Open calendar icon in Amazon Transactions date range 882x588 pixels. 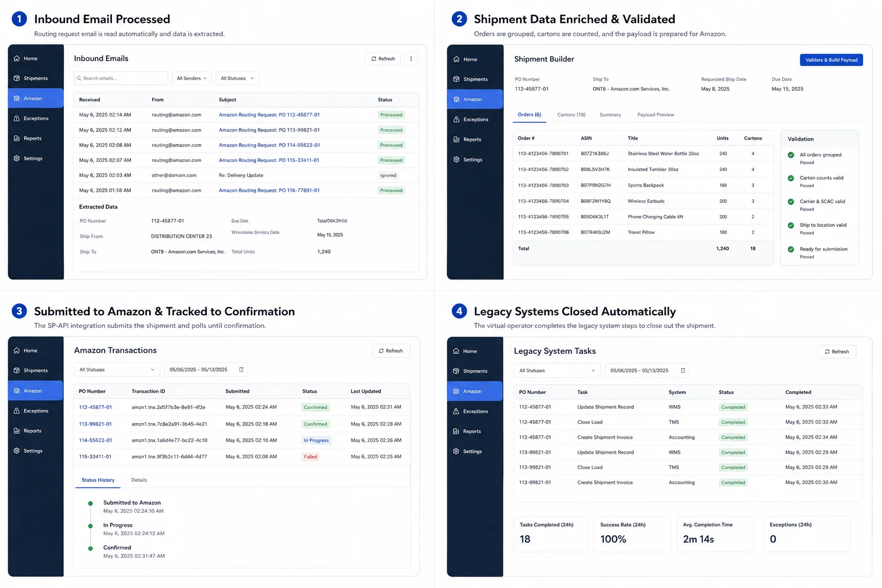241,370
